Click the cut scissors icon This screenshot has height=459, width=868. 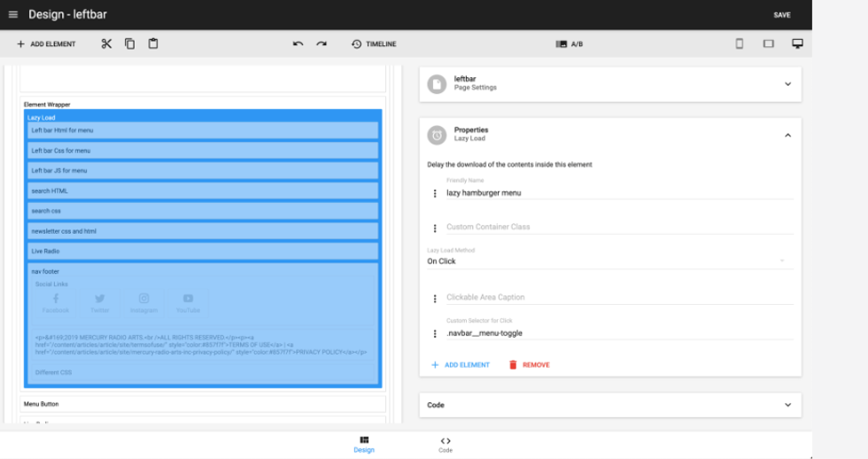pyautogui.click(x=106, y=43)
